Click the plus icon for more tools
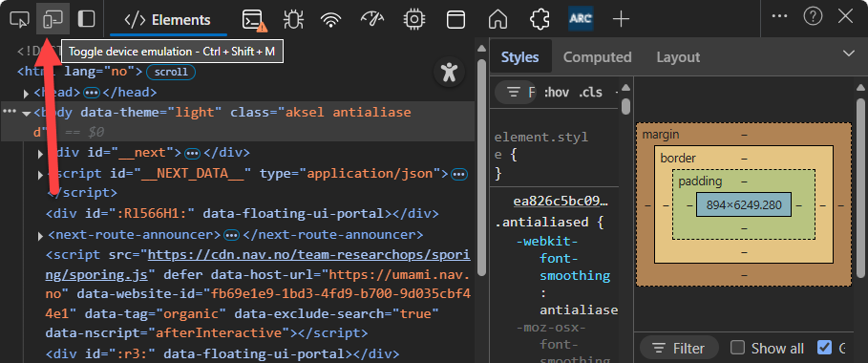 [x=621, y=20]
